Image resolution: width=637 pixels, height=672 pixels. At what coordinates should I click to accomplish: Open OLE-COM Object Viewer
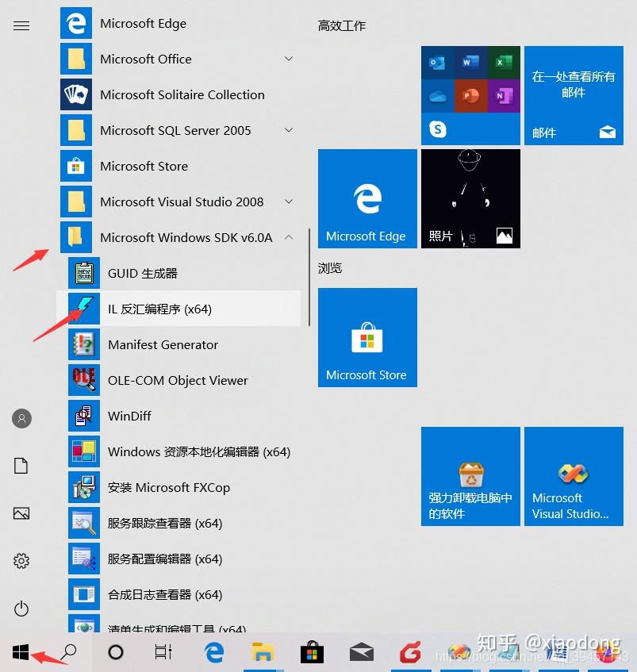click(x=180, y=380)
